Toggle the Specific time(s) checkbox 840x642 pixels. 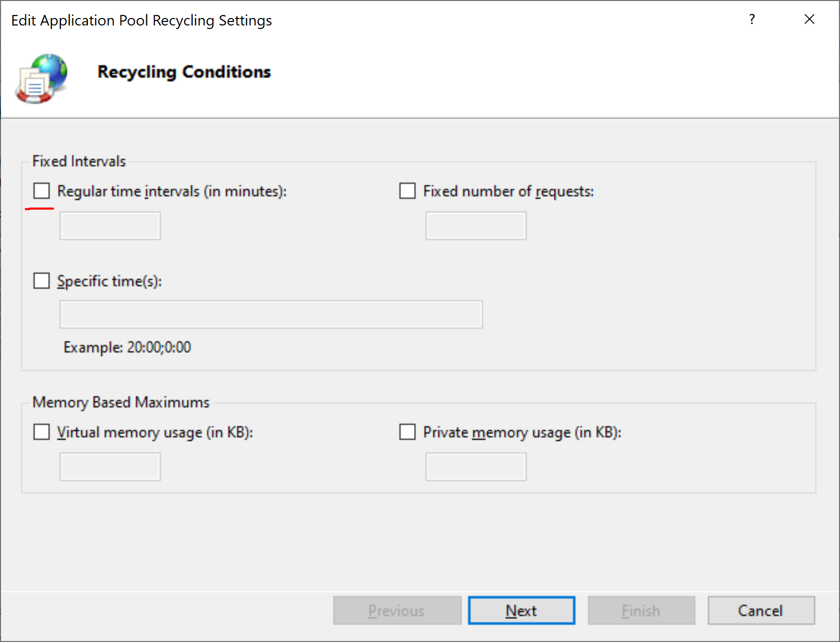[x=41, y=281]
